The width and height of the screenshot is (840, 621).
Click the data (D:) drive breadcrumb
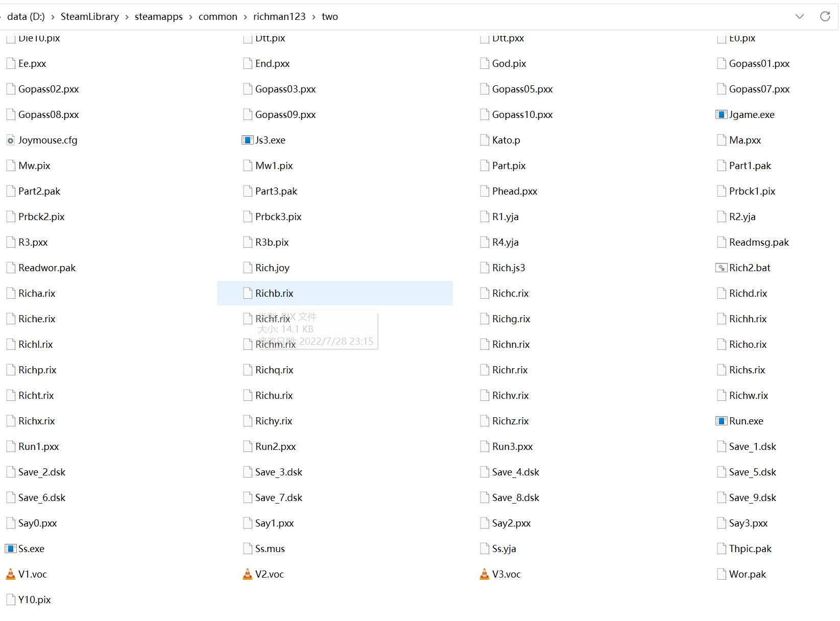coord(26,16)
